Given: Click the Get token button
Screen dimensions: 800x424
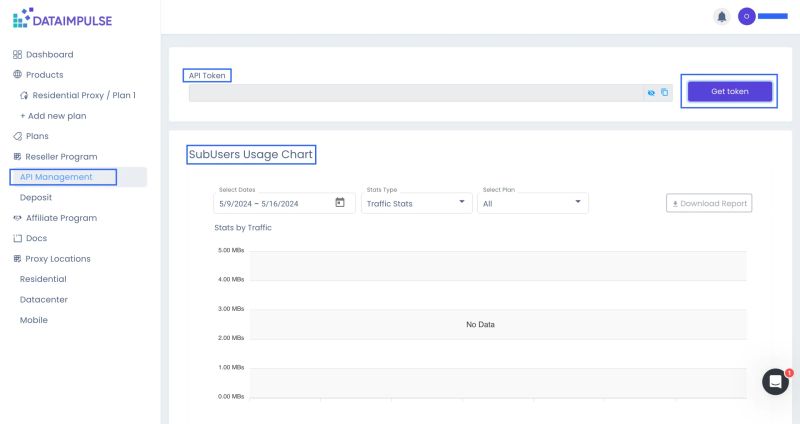Looking at the screenshot, I should pyautogui.click(x=730, y=91).
